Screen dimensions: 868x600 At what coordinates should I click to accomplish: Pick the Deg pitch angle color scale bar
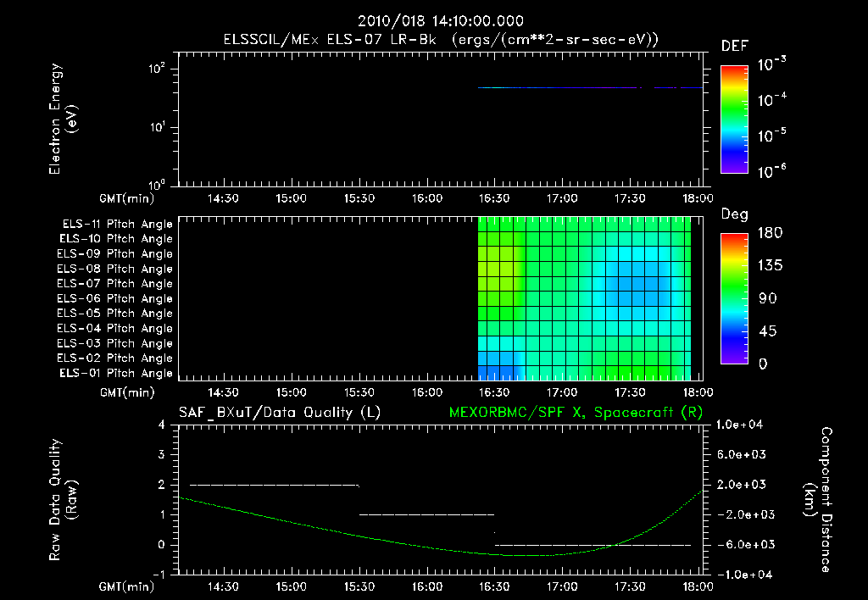coord(734,298)
